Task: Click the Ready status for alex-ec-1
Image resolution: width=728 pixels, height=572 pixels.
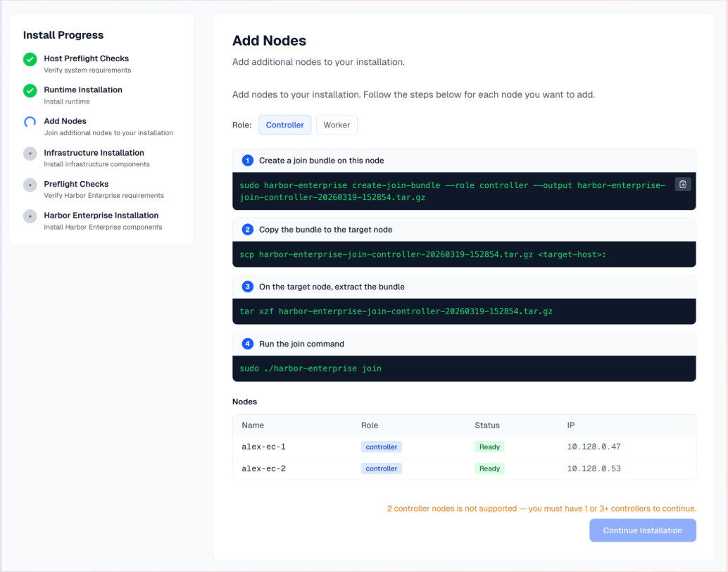Action: pyautogui.click(x=489, y=447)
